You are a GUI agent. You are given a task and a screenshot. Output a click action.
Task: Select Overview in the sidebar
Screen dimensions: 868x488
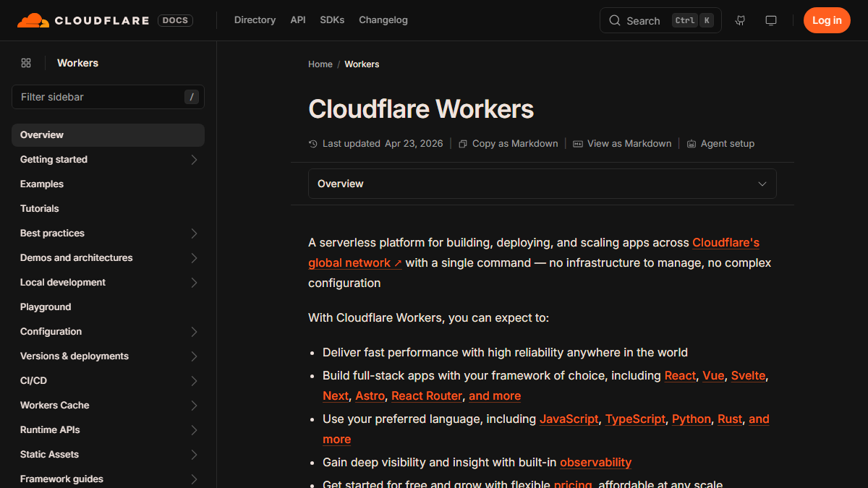[x=108, y=135]
